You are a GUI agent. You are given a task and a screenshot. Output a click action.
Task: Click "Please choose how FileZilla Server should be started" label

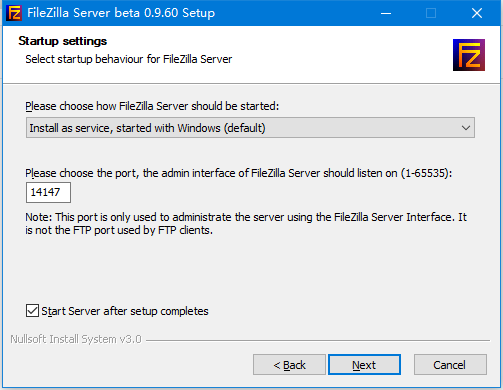click(152, 106)
